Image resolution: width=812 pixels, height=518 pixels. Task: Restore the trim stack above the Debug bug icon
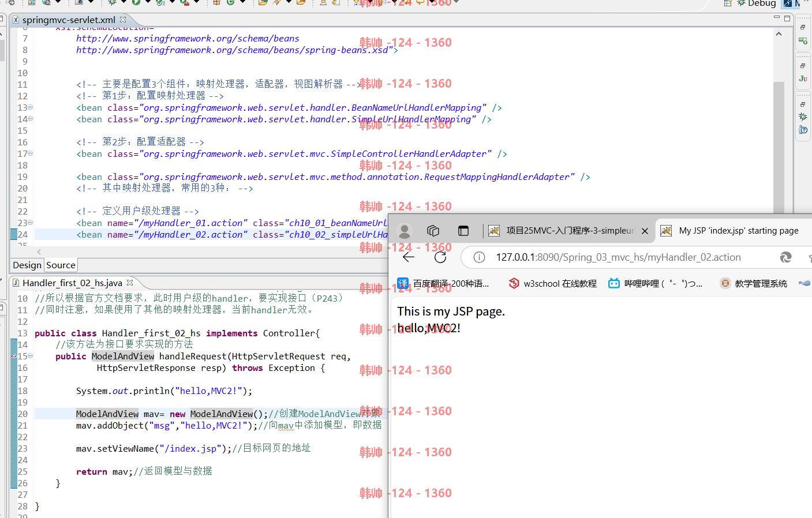(803, 104)
